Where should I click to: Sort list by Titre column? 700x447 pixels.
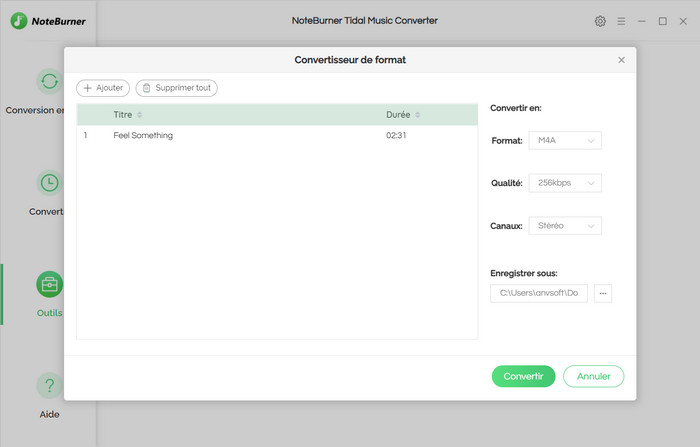(x=140, y=115)
